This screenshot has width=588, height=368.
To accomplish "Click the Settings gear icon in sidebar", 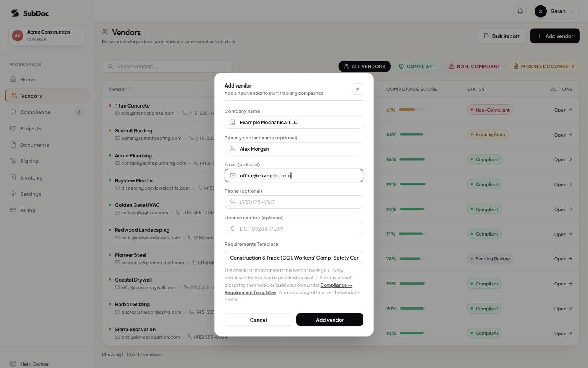I will (13, 194).
